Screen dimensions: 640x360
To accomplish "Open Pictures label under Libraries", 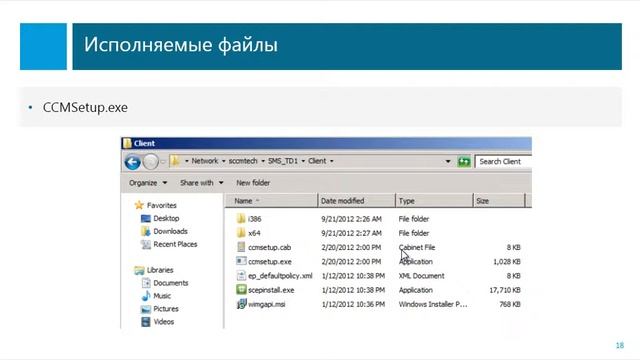I will [166, 309].
